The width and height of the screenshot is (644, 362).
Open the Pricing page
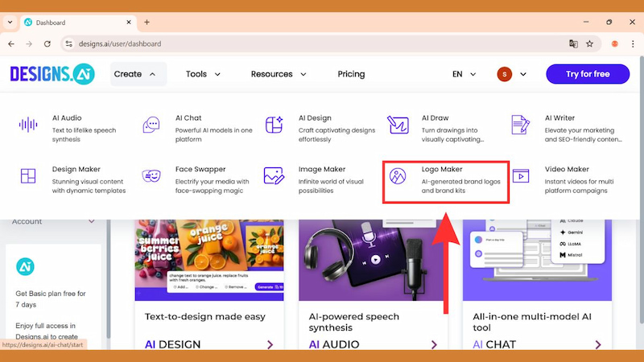351,74
